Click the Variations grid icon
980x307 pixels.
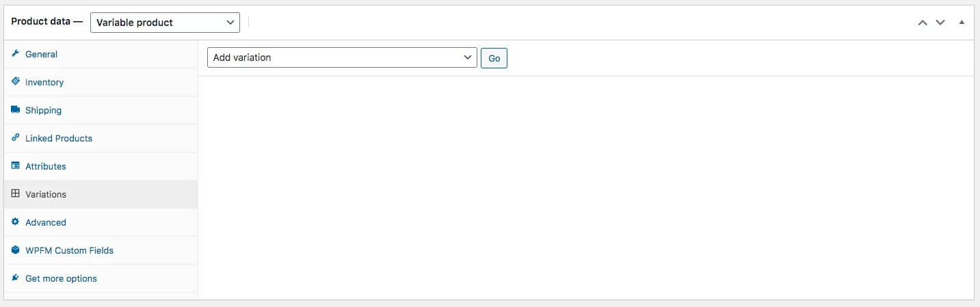click(x=16, y=194)
